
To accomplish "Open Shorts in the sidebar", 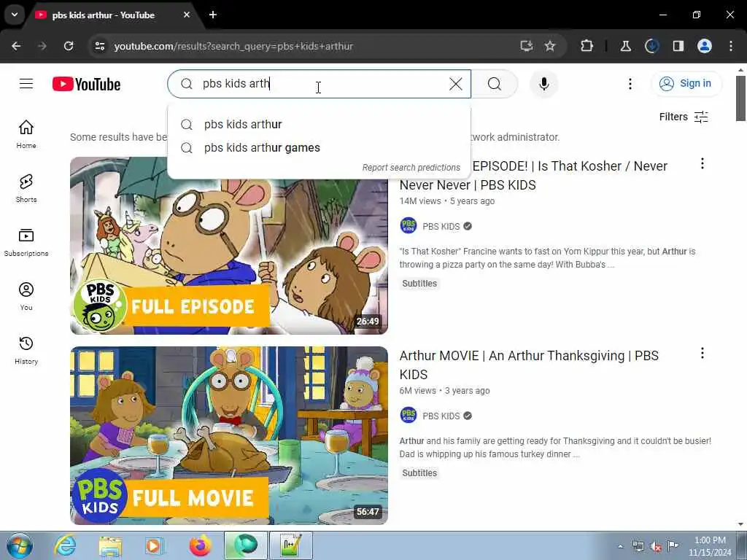I will click(26, 189).
